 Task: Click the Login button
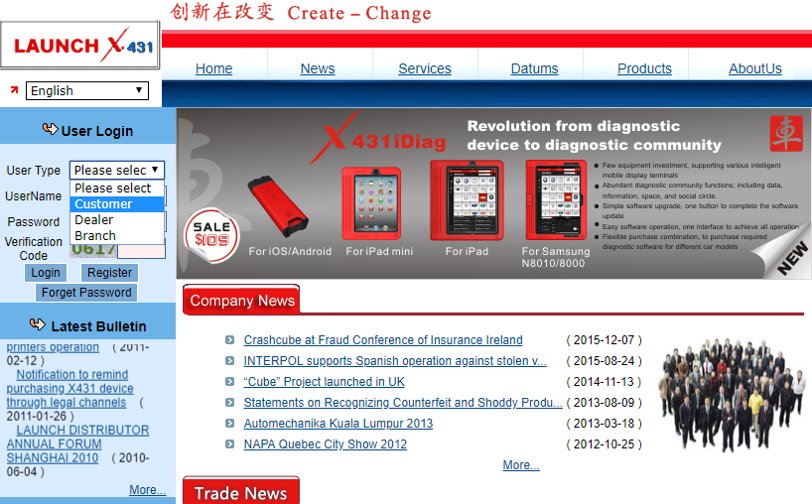[46, 273]
